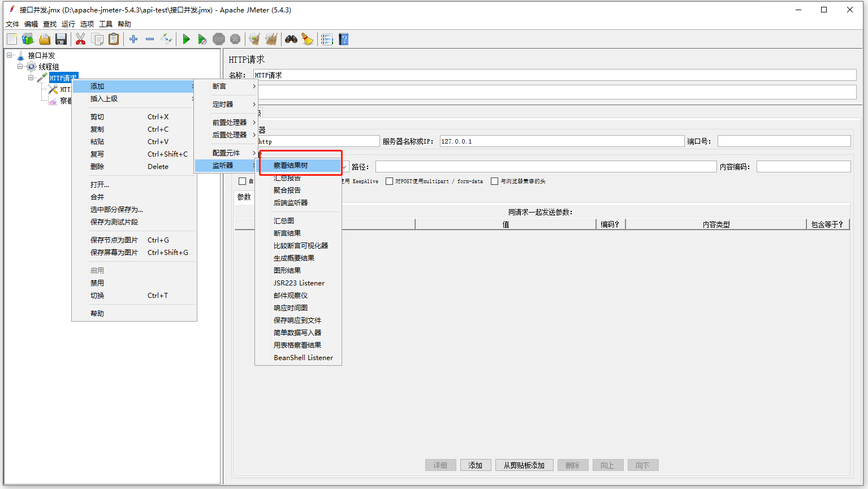Click the 详细 button
The height and width of the screenshot is (489, 868).
coord(441,465)
